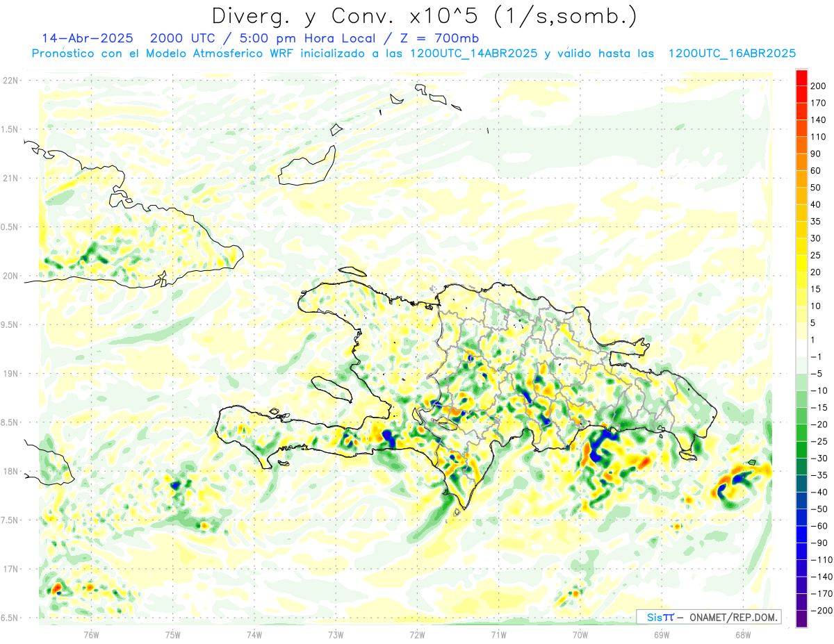Click the "-60" color scale value
The width and height of the screenshot is (834, 644).
[x=818, y=527]
